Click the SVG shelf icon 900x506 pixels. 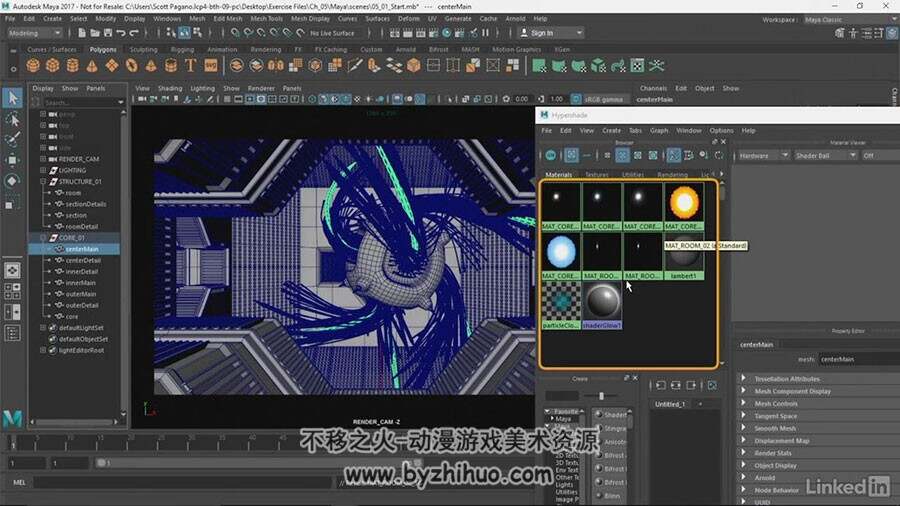click(x=211, y=65)
